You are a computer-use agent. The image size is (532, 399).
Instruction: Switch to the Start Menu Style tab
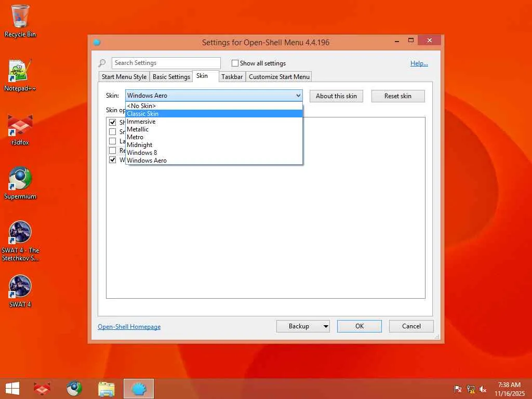coord(124,77)
